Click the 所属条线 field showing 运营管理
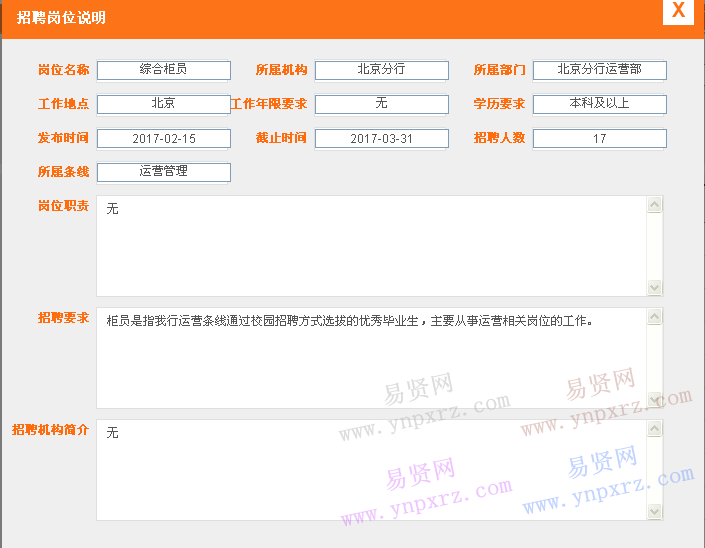Screen dimensions: 705x548 [164, 172]
